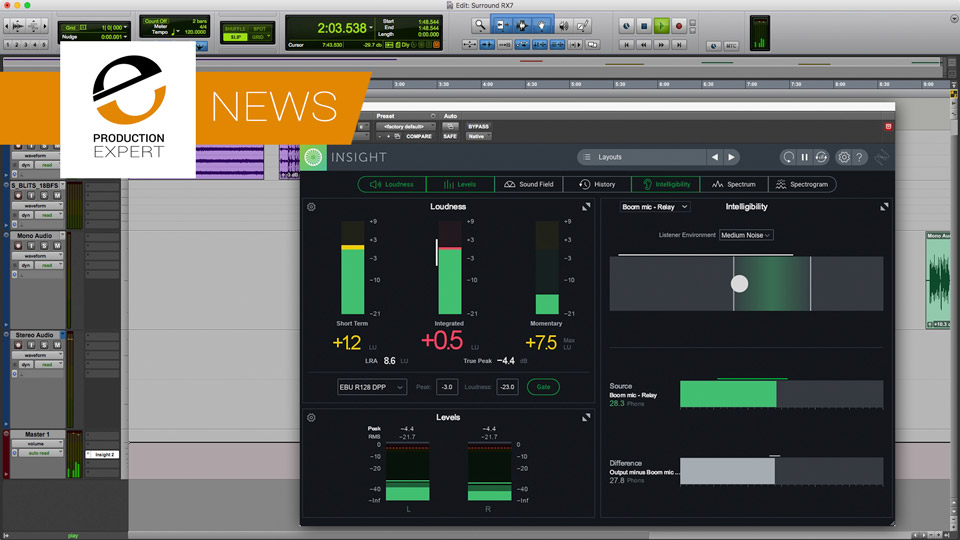Select the Trim tool
960x540 pixels.
(502, 26)
